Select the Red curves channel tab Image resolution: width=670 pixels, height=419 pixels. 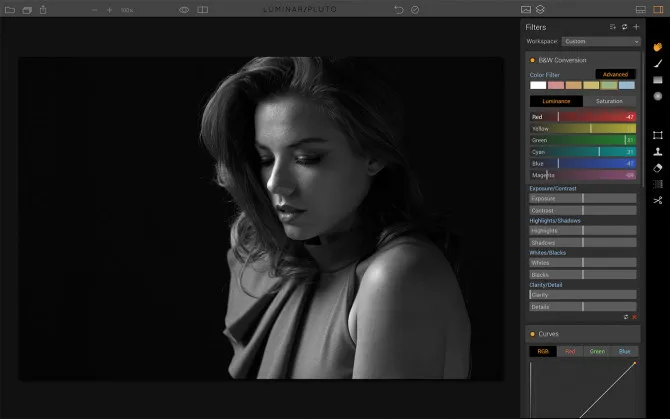[570, 351]
